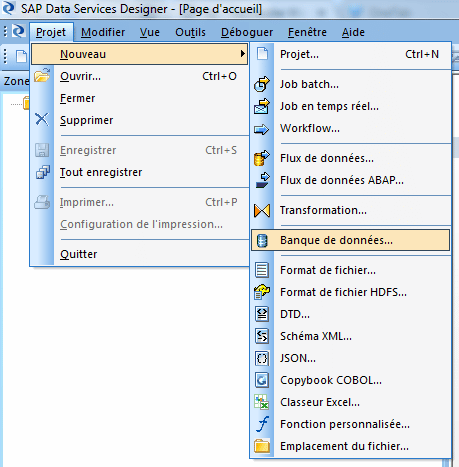The image size is (459, 467).
Task: Click the Job en temps réel icon
Action: pyautogui.click(x=262, y=106)
